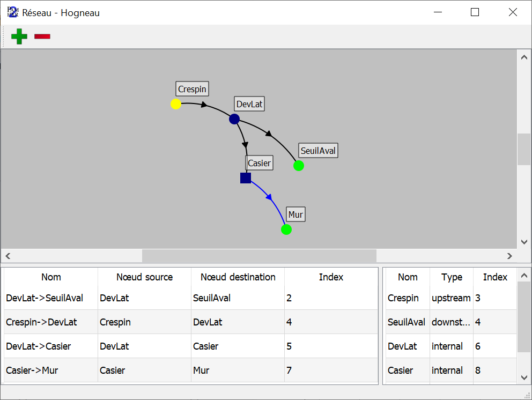Click the horizontal scrollbar right arrow
Screen dimensions: 532x400
tap(509, 256)
